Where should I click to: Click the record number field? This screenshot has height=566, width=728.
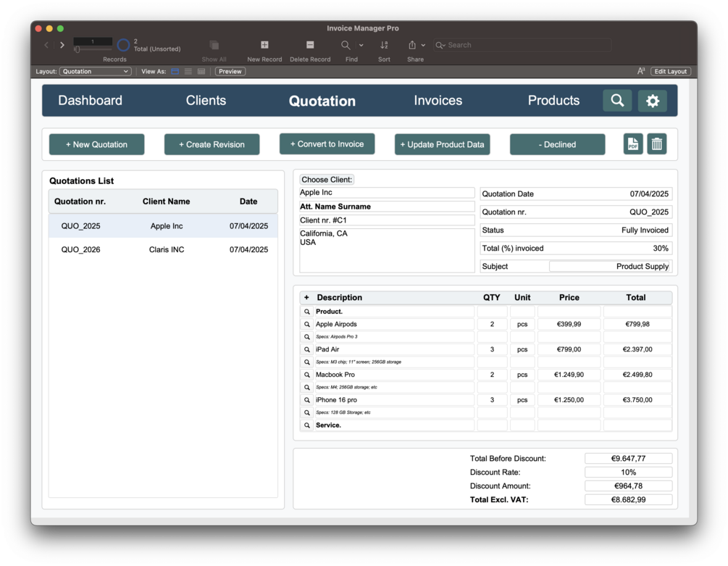pyautogui.click(x=93, y=41)
